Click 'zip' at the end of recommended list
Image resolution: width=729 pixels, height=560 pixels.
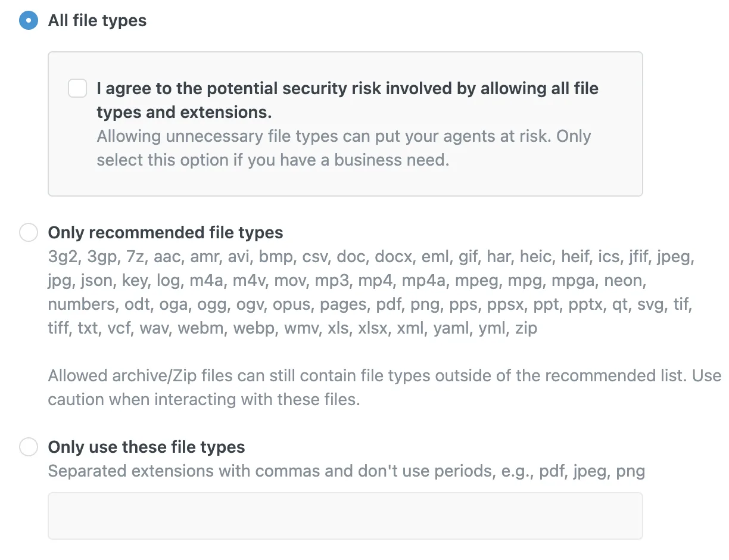pyautogui.click(x=525, y=328)
